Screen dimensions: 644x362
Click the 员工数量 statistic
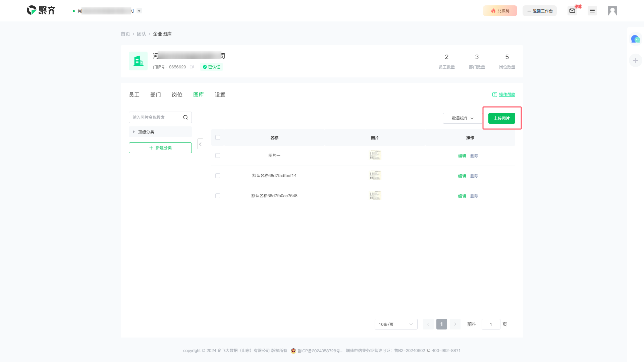(x=447, y=61)
